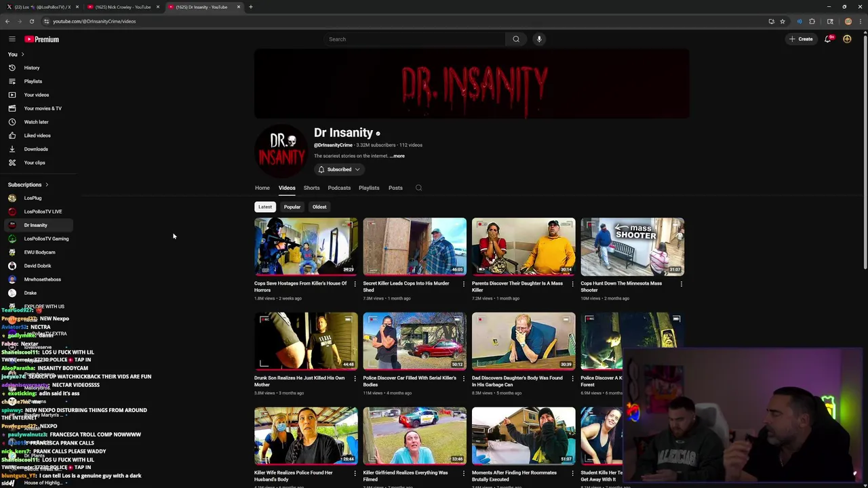Select the Latest filter chip

(265, 207)
